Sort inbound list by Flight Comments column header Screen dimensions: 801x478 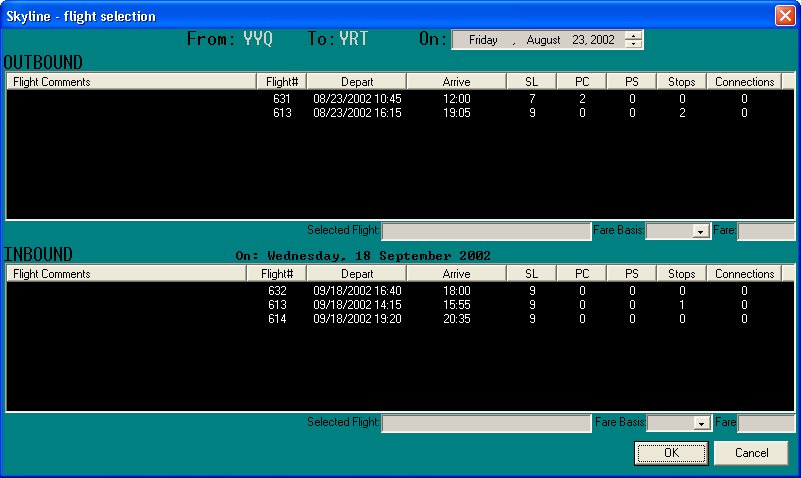127,274
